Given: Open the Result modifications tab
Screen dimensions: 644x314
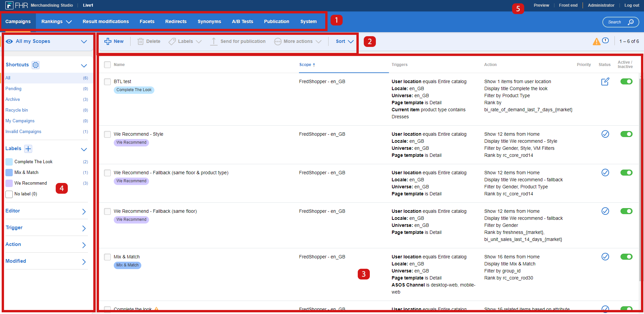Looking at the screenshot, I should [106, 21].
